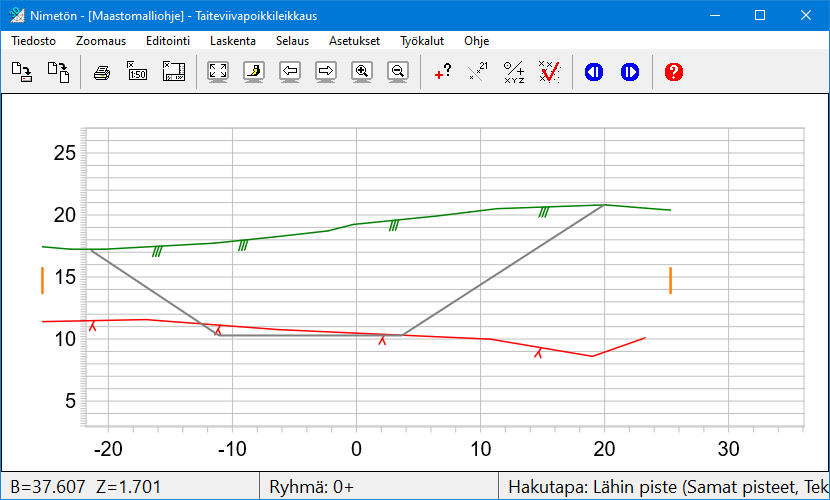Expand the Asetukset menu

354,41
